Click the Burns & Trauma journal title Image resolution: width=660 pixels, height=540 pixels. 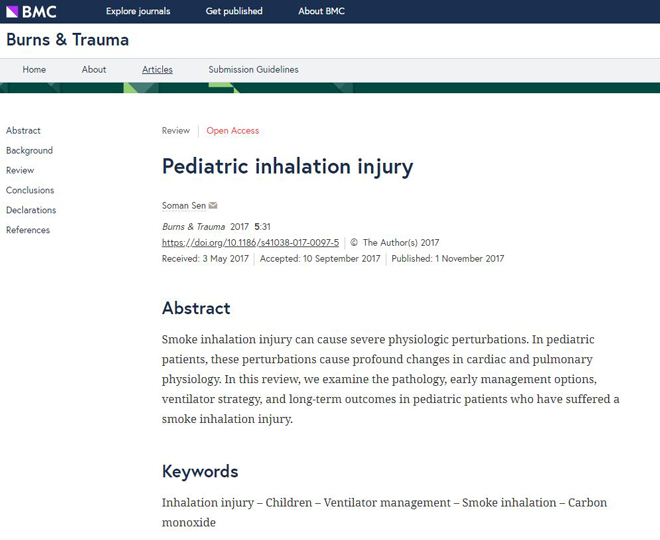coord(68,40)
